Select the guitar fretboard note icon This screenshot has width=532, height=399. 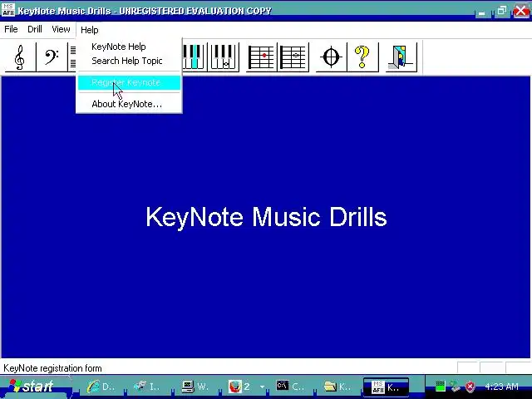[x=293, y=57]
